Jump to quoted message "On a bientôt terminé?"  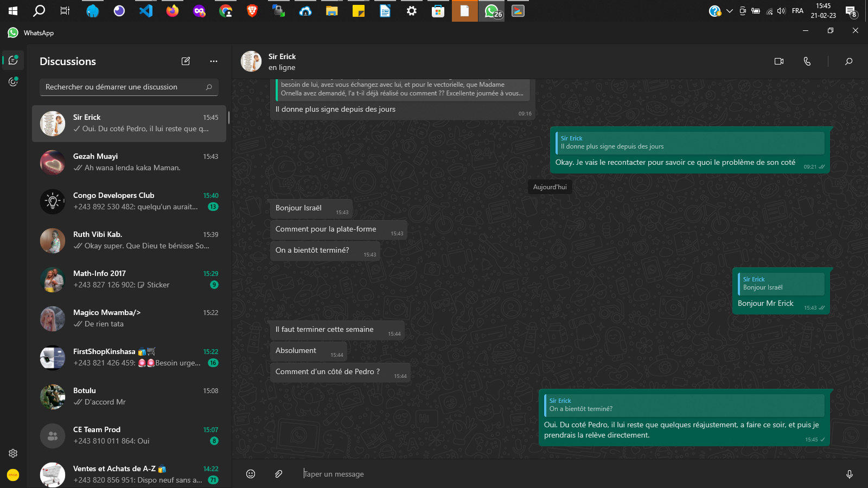[684, 405]
